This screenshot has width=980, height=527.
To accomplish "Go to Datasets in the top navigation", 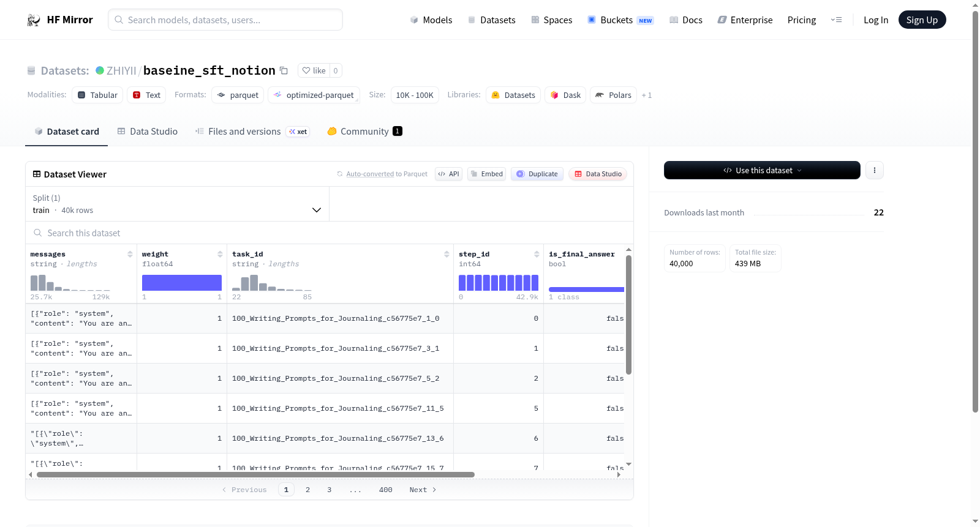I will point(492,20).
